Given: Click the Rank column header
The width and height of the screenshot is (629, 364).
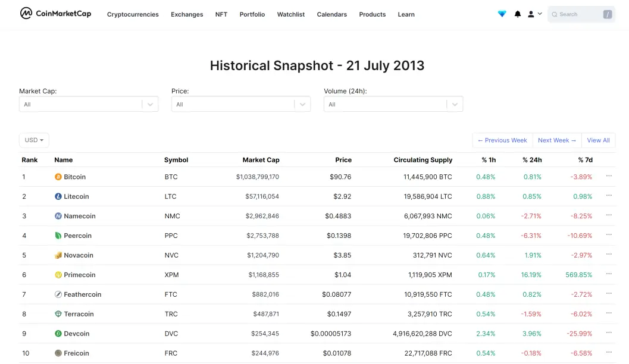Looking at the screenshot, I should (x=29, y=160).
